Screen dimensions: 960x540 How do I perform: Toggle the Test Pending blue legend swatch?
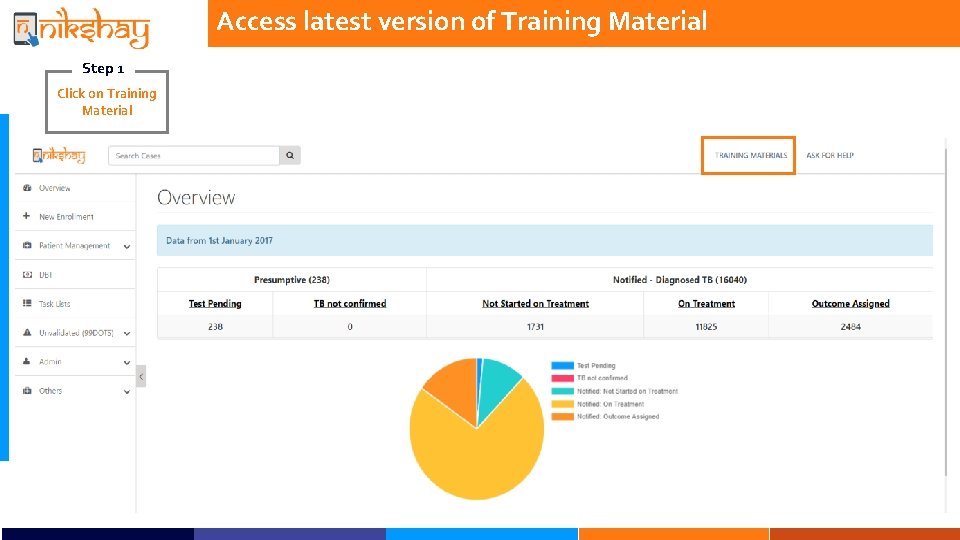point(562,366)
